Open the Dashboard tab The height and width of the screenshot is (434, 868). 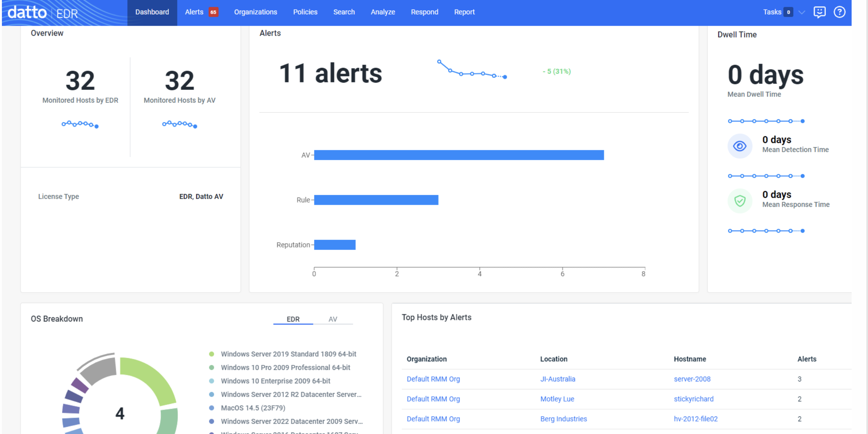[x=152, y=12]
